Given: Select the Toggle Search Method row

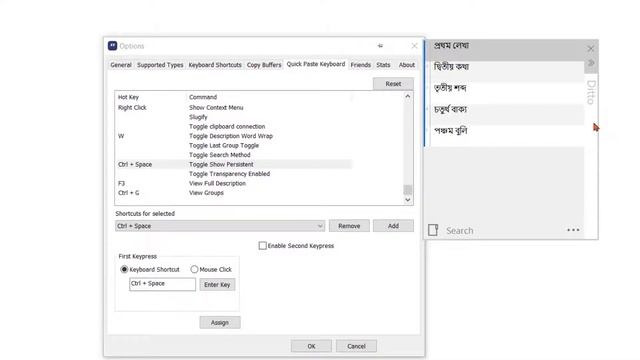Looking at the screenshot, I should point(233,155).
